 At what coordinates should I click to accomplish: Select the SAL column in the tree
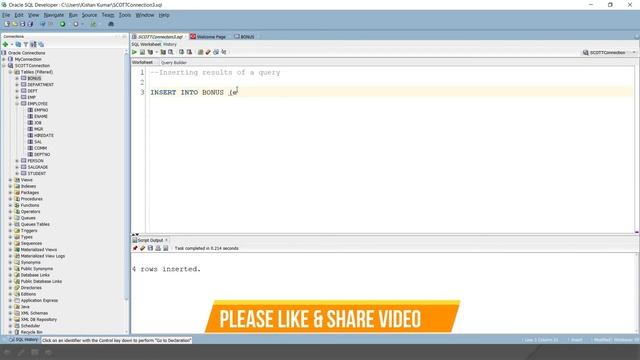coord(38,142)
